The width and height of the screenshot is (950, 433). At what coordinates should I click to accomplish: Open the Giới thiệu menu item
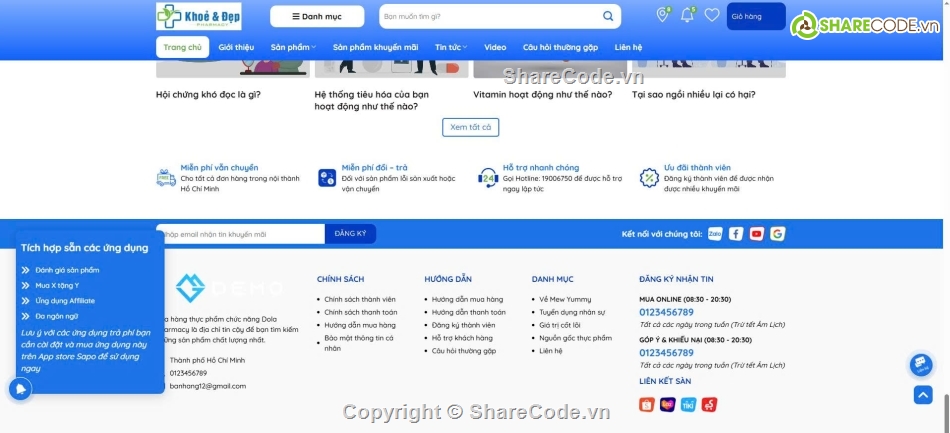(236, 47)
